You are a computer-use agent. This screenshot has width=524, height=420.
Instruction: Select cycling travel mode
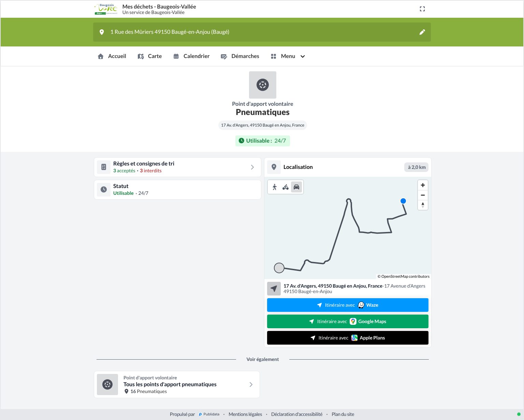[286, 187]
